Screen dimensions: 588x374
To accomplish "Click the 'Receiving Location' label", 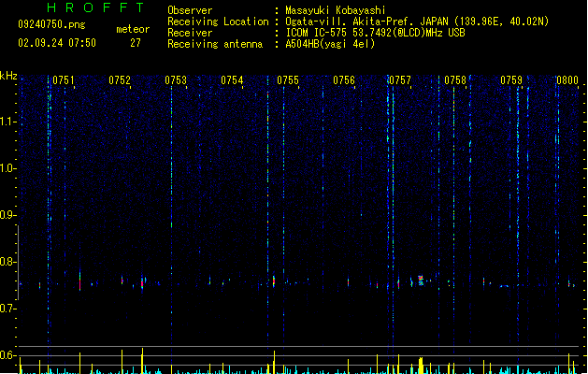I will [218, 22].
